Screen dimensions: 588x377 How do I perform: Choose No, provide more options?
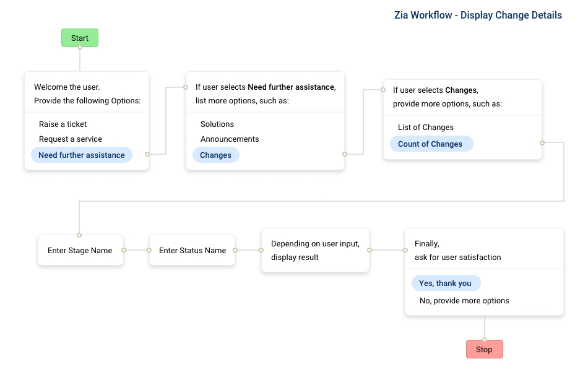(464, 301)
